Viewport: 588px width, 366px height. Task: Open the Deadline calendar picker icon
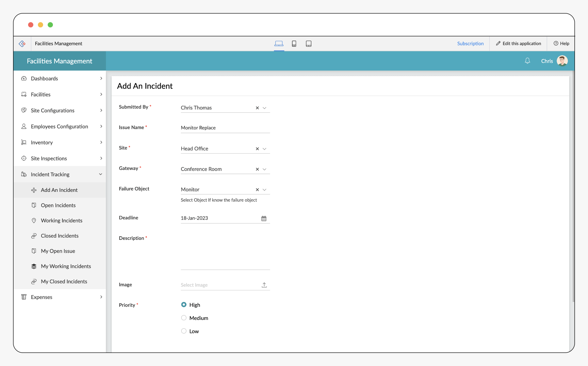coord(264,218)
